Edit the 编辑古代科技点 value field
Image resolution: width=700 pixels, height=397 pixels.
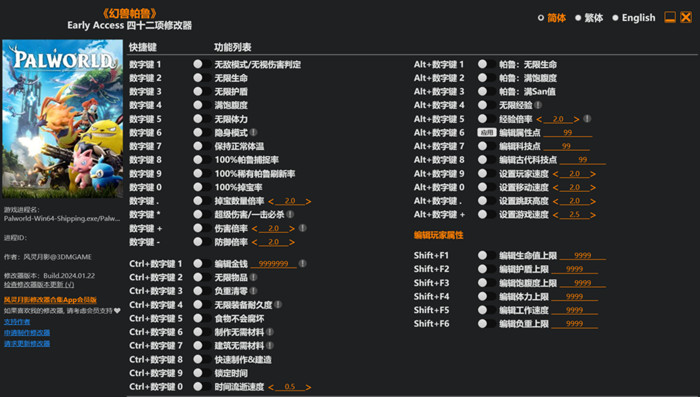coord(583,160)
